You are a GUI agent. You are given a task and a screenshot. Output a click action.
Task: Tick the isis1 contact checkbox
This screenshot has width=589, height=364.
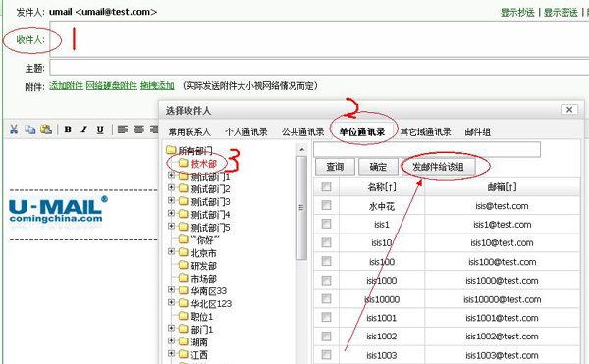tap(326, 224)
